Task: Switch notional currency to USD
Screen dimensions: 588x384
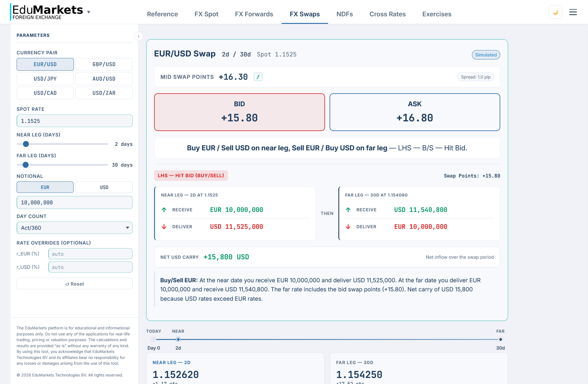Action: [x=104, y=187]
